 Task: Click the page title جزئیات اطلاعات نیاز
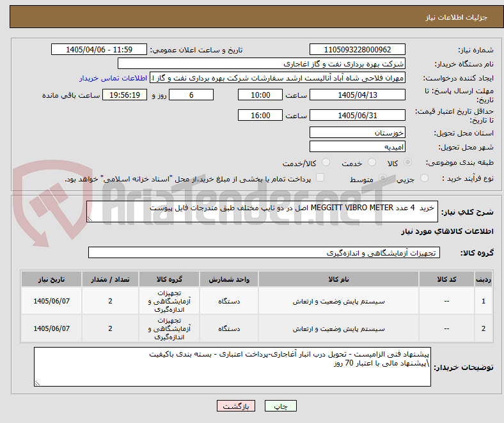pos(457,17)
